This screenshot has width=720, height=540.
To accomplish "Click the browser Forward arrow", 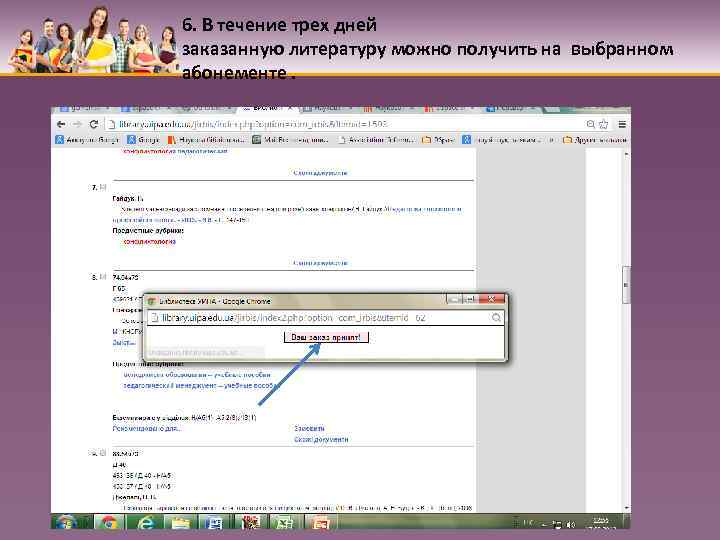I will click(x=77, y=124).
